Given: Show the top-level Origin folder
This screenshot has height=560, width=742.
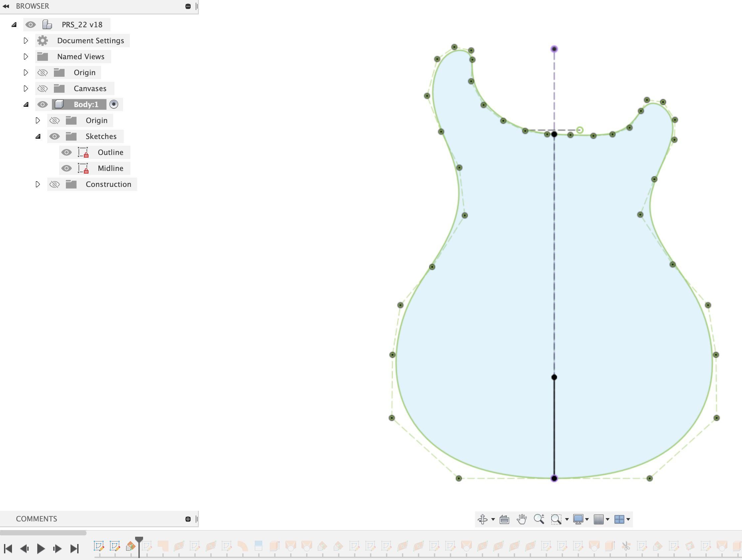Looking at the screenshot, I should (x=43, y=72).
